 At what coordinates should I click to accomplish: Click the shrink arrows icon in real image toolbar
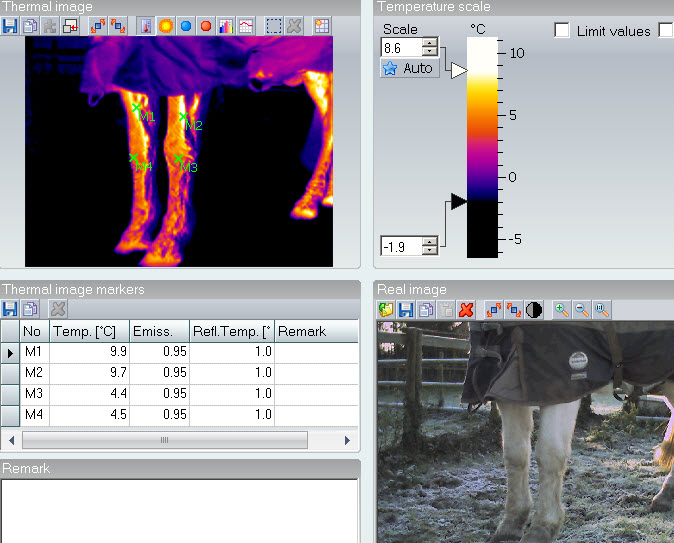click(x=514, y=310)
